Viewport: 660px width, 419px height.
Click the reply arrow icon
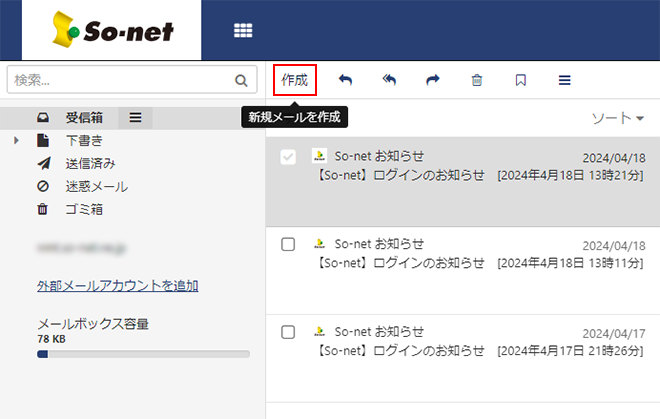click(345, 80)
